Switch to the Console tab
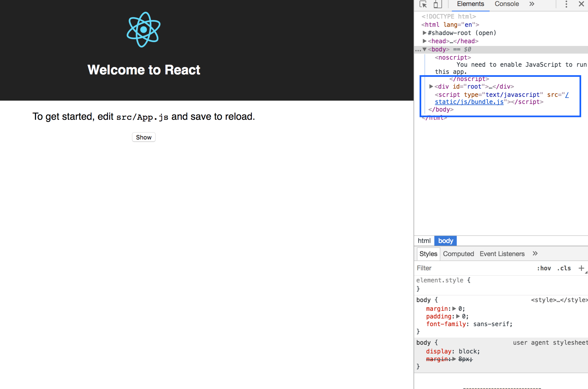The image size is (588, 389). tap(507, 4)
